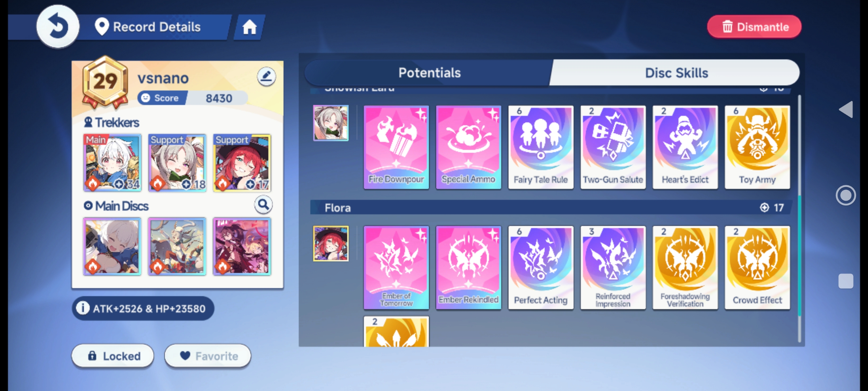Tap the back arrow button
868x391 pixels.
pyautogui.click(x=58, y=26)
